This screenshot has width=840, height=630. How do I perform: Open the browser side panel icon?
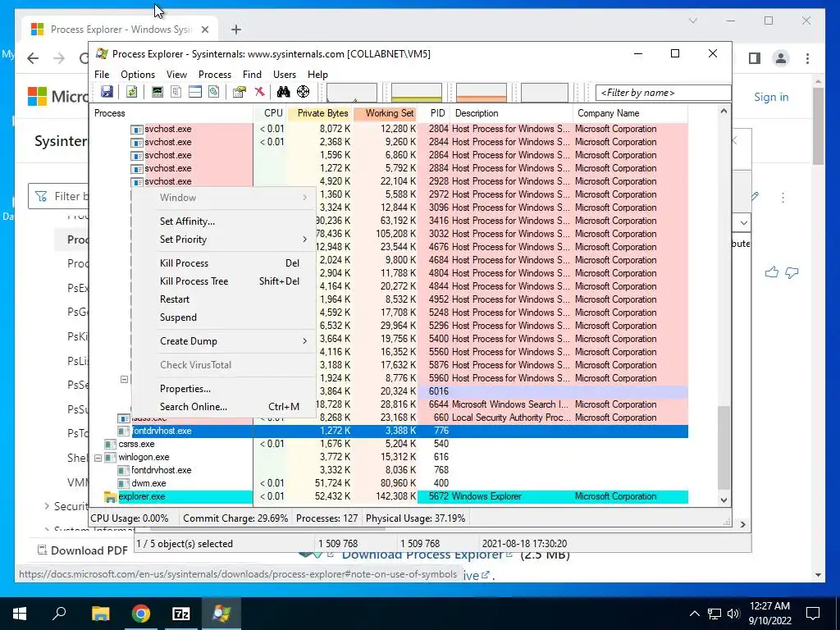tap(755, 58)
